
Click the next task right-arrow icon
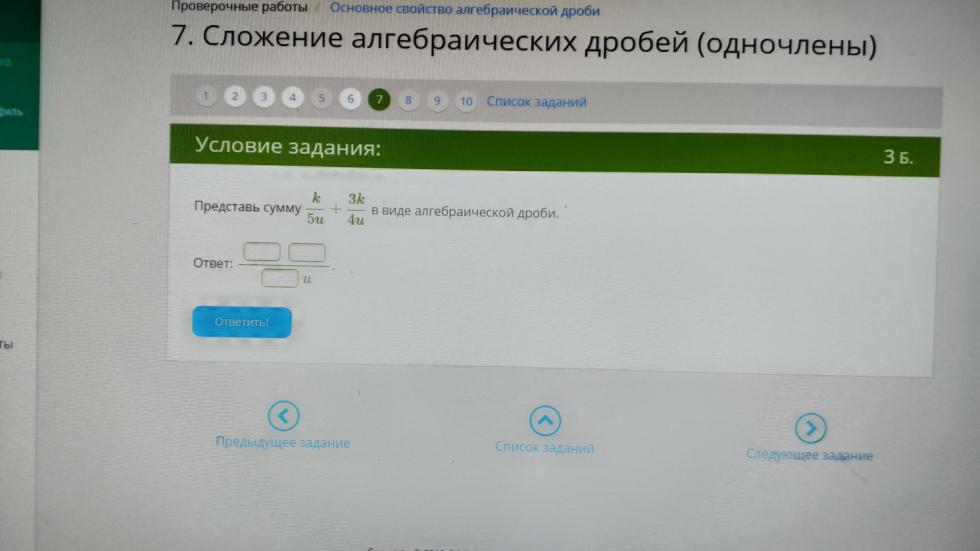coord(810,428)
